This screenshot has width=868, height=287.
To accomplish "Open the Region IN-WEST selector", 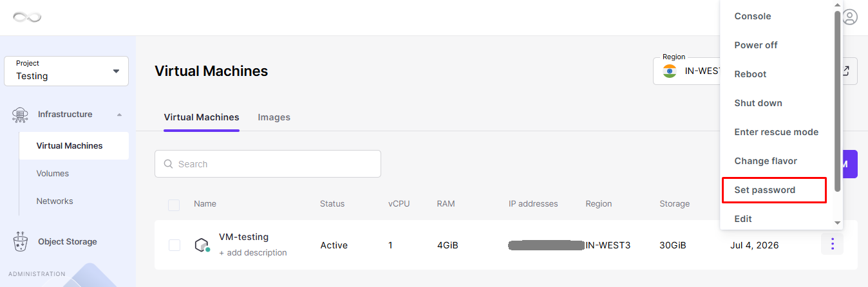I will click(x=687, y=71).
